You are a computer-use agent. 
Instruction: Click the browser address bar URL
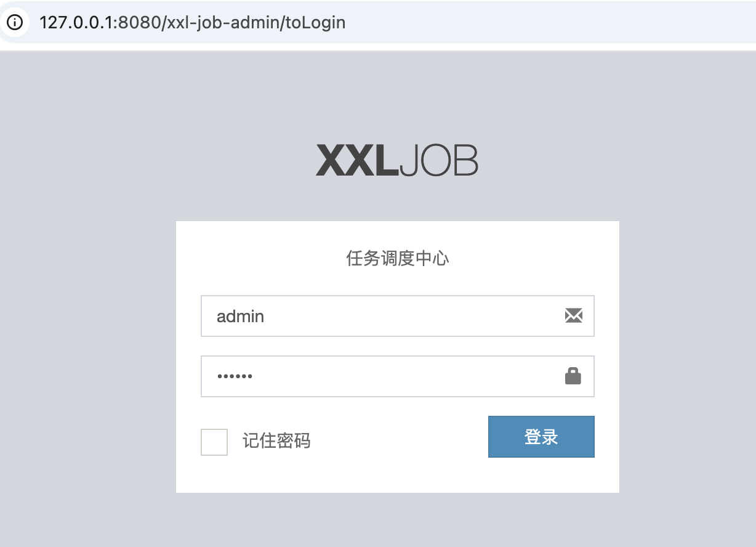(192, 23)
